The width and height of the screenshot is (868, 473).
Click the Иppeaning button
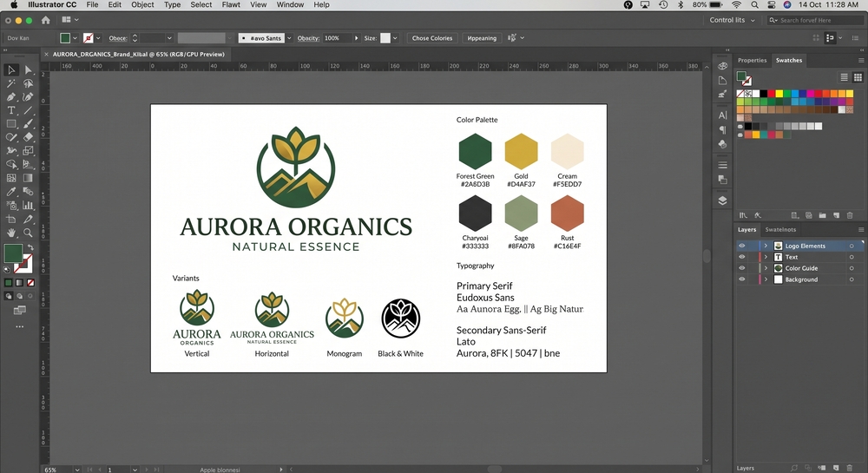(482, 38)
